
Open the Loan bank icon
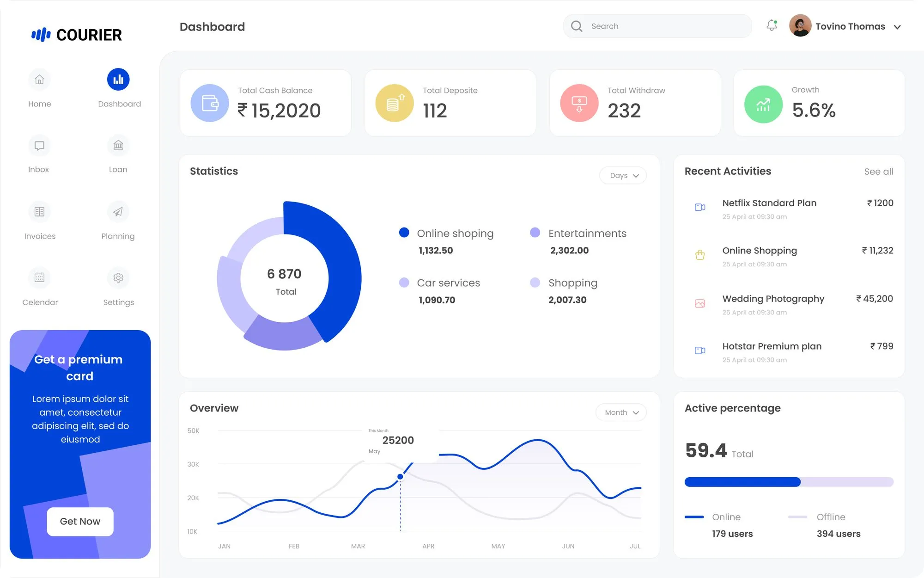(x=118, y=146)
